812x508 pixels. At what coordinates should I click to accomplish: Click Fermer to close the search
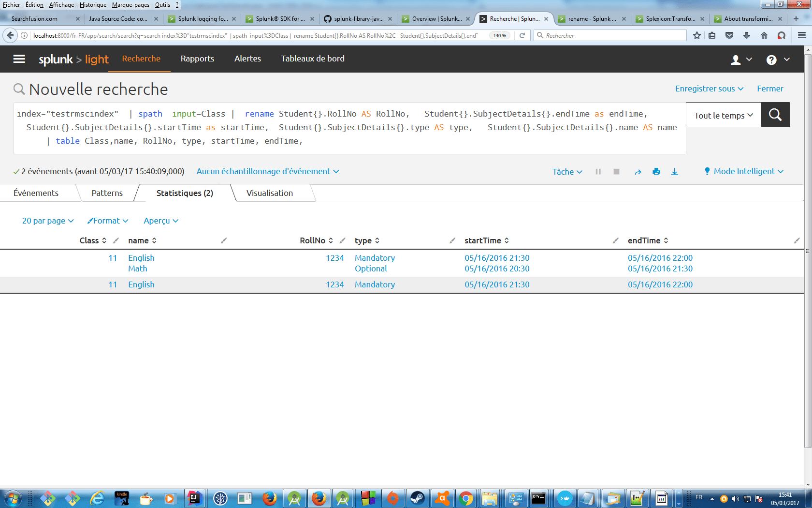[770, 89]
